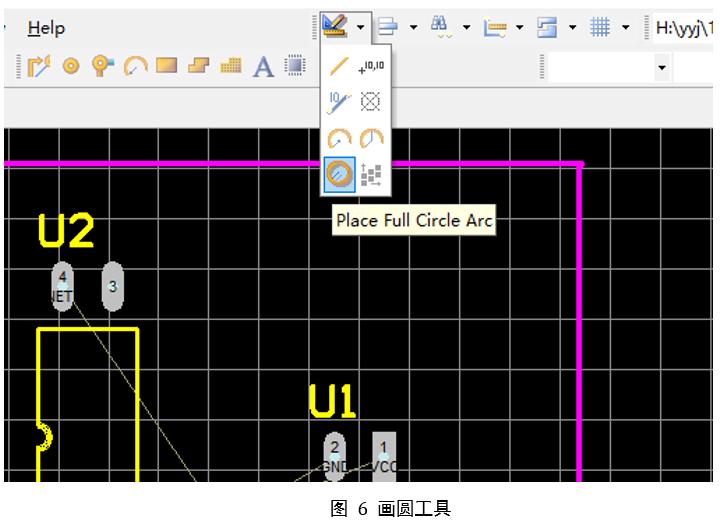Choose Place Standard Dimension tool
This screenshot has height=530, width=720.
click(339, 102)
